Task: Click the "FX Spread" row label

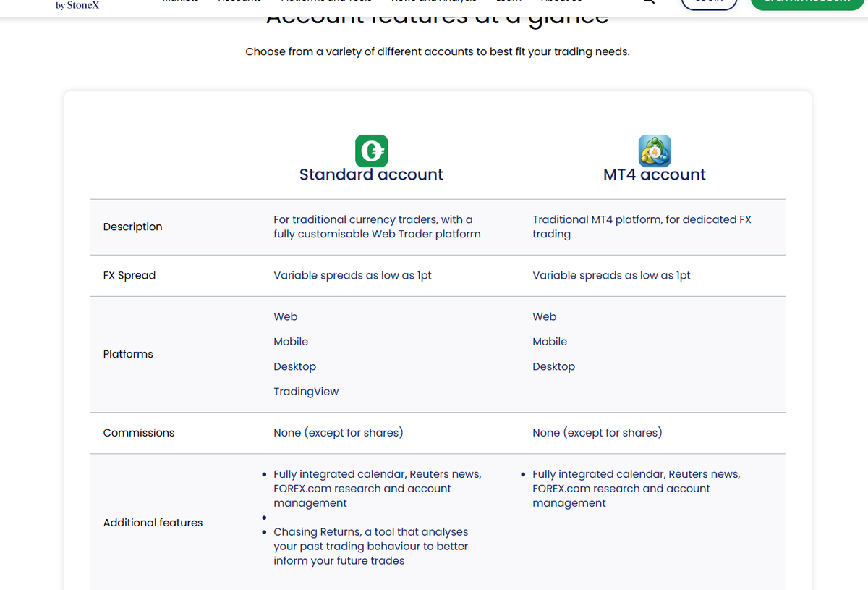Action: click(x=129, y=275)
